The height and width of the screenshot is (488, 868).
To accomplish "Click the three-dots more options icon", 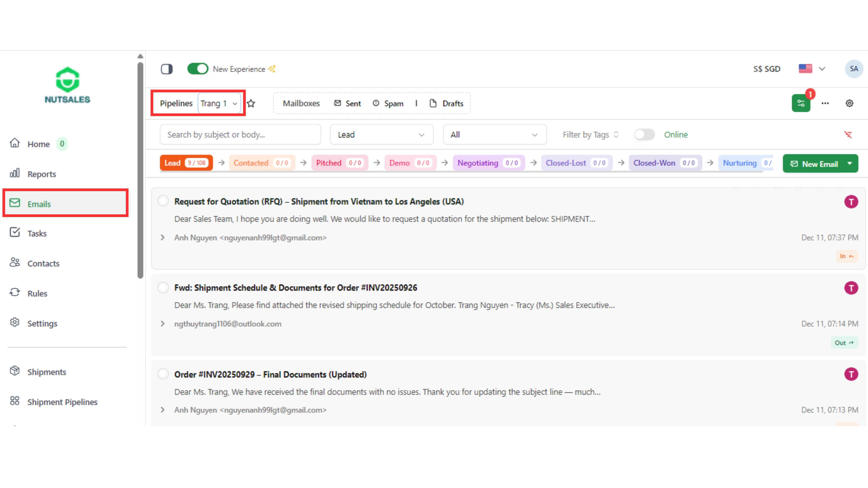I will coord(825,103).
